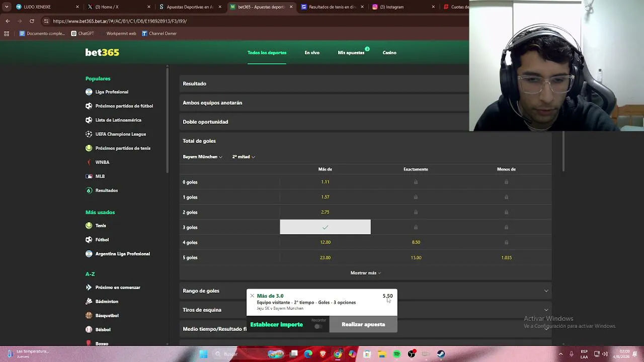The image size is (644, 362).
Task: Select odds 1.035 for fewer than 5 goles
Action: click(506, 257)
